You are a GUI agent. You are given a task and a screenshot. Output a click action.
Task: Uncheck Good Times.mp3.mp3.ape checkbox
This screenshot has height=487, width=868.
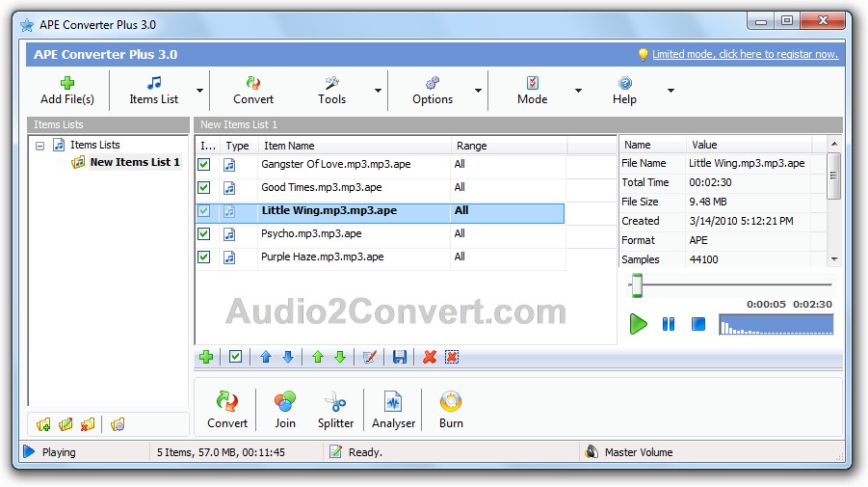pyautogui.click(x=204, y=187)
